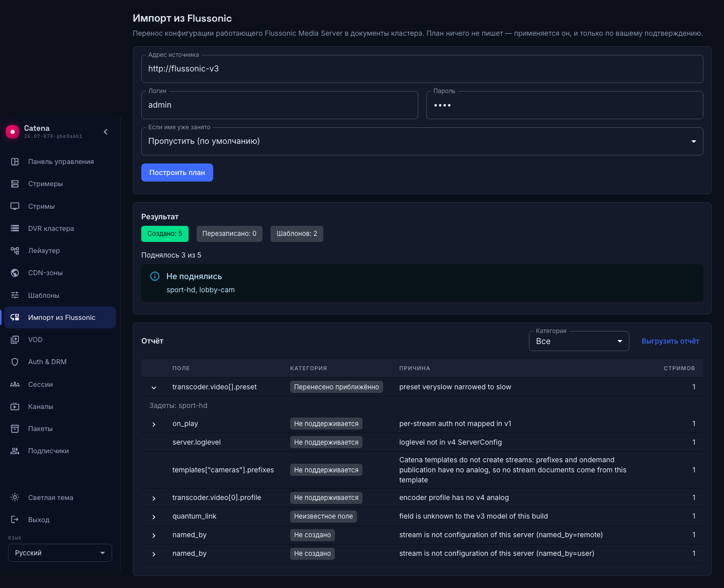Image resolution: width=724 pixels, height=588 pixels.
Task: Click the Светлая тема sun icon
Action: tap(15, 497)
